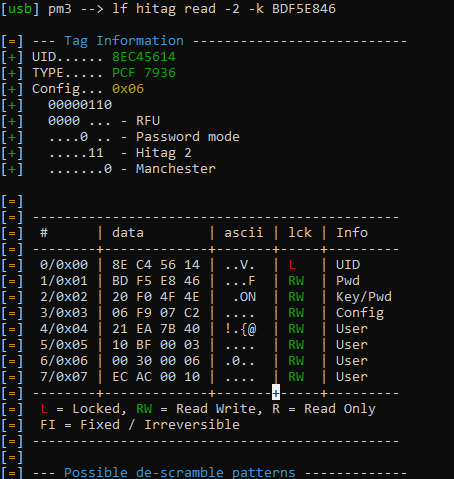The width and height of the screenshot is (454, 479).
Task: Click the Manchester encoding line
Action: click(x=132, y=169)
